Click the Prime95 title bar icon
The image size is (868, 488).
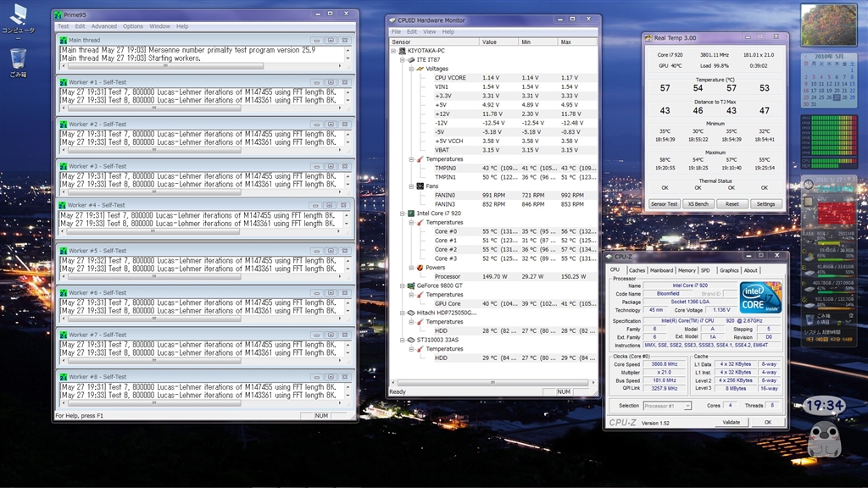pos(58,14)
